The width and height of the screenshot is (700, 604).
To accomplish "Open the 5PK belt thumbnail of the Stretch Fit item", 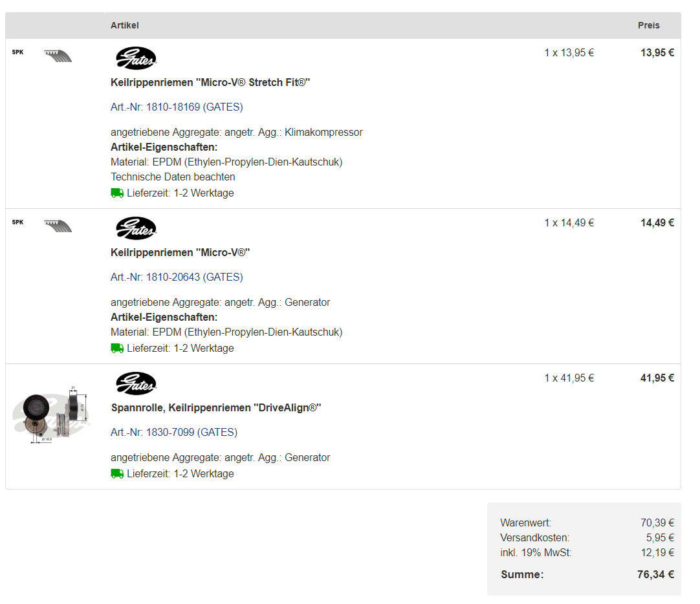I will pos(57,56).
